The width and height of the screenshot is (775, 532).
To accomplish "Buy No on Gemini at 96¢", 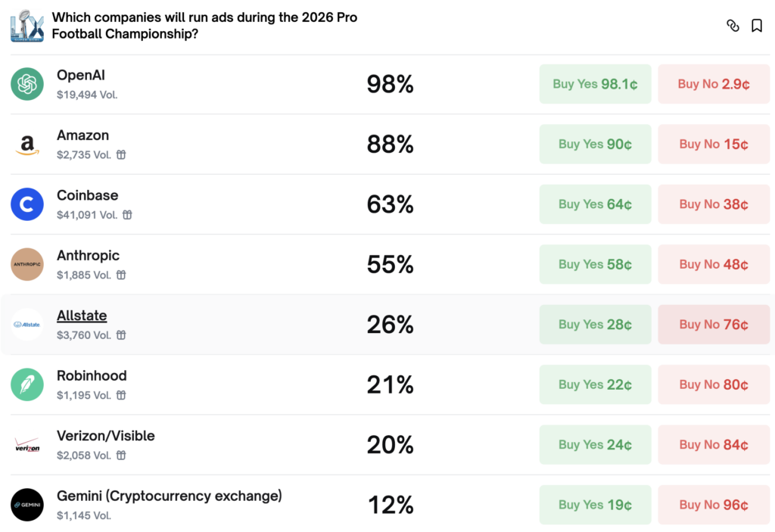I will pos(714,505).
